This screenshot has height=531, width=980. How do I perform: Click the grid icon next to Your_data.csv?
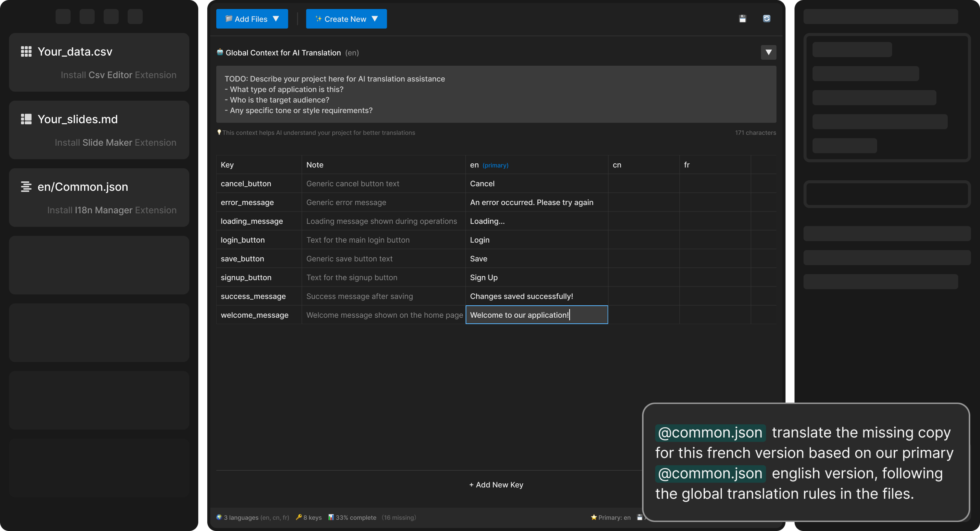point(26,51)
